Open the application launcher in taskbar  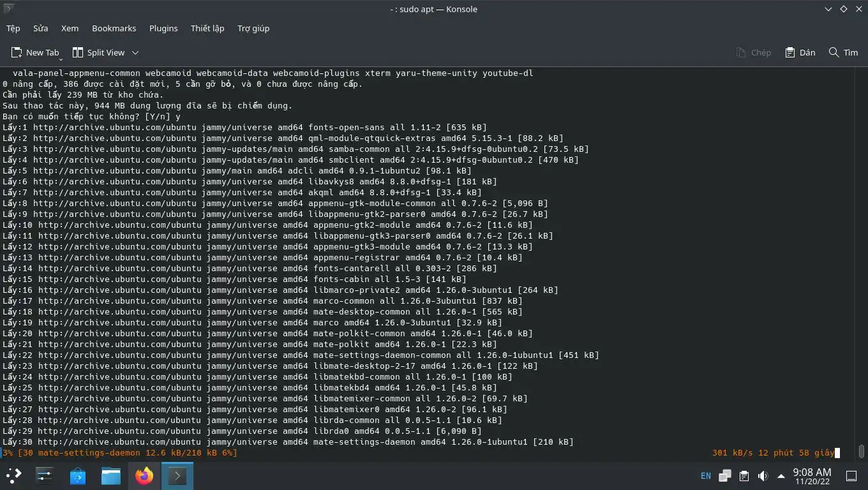(x=14, y=475)
